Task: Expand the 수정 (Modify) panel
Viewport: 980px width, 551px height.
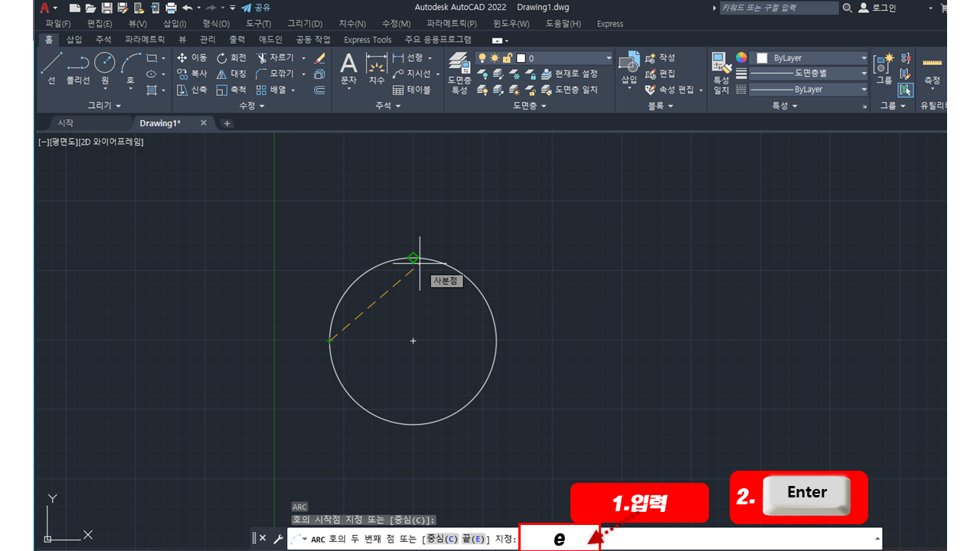Action: tap(252, 106)
